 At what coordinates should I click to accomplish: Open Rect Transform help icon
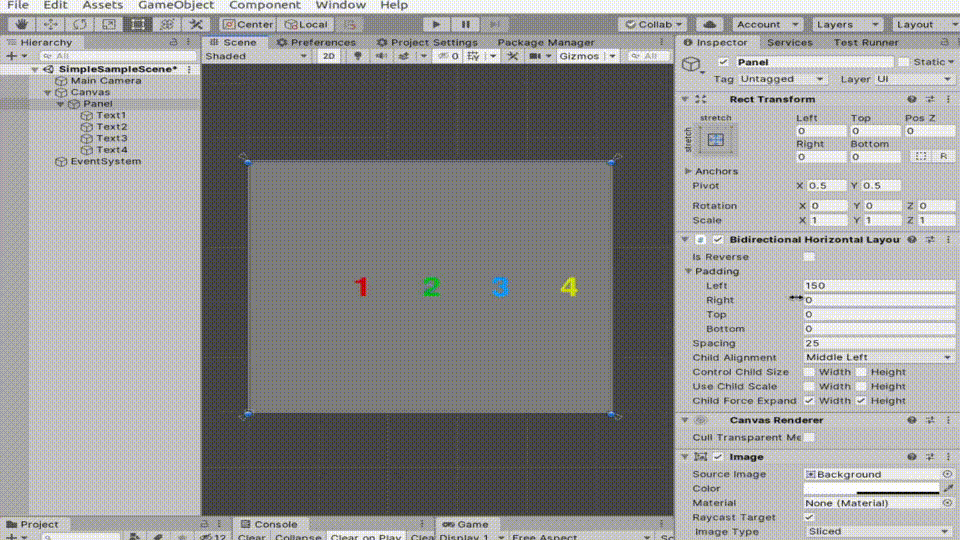tap(912, 99)
